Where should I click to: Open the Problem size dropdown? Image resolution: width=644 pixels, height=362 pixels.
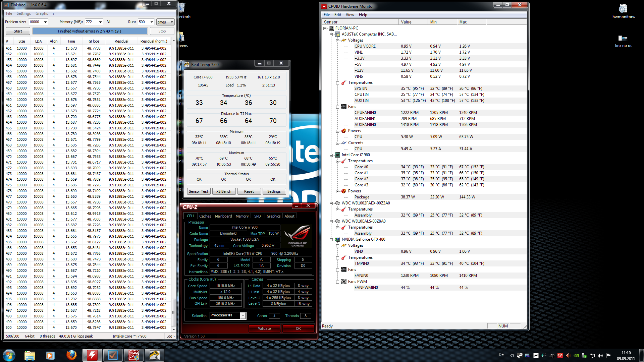(x=45, y=22)
